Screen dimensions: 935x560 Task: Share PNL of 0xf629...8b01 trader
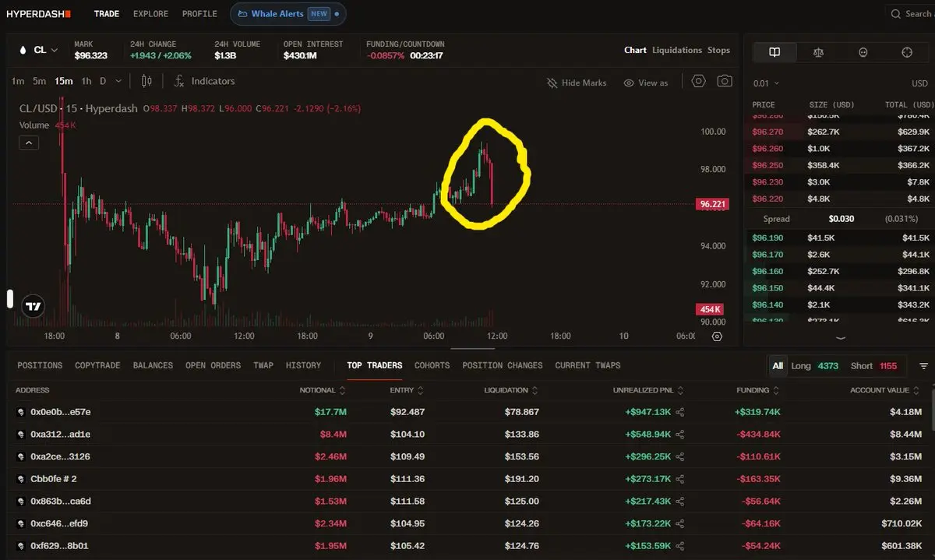click(680, 546)
